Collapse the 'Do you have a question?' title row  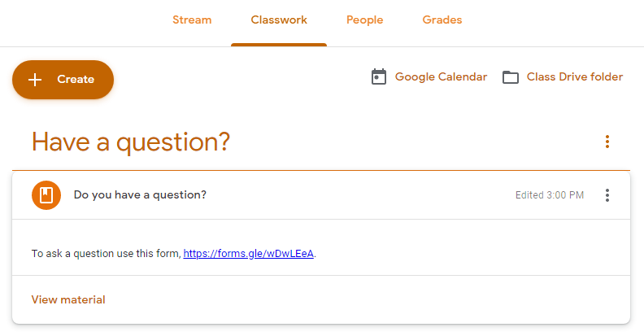[x=325, y=195]
